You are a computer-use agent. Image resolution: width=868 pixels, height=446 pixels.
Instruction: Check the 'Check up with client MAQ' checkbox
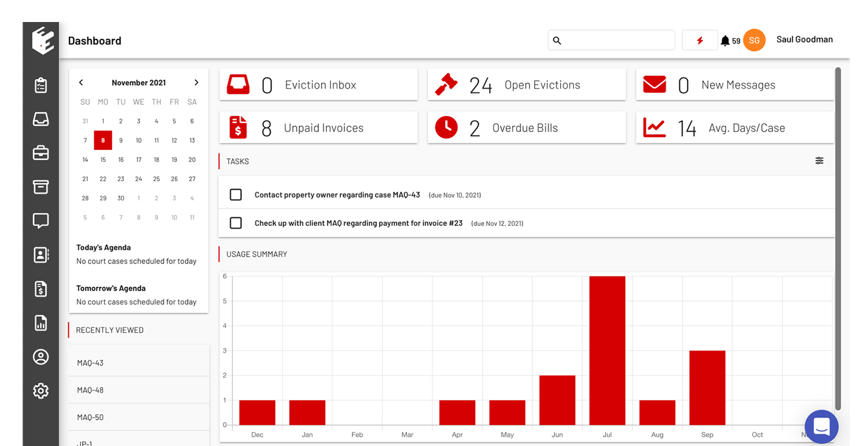pyautogui.click(x=236, y=223)
